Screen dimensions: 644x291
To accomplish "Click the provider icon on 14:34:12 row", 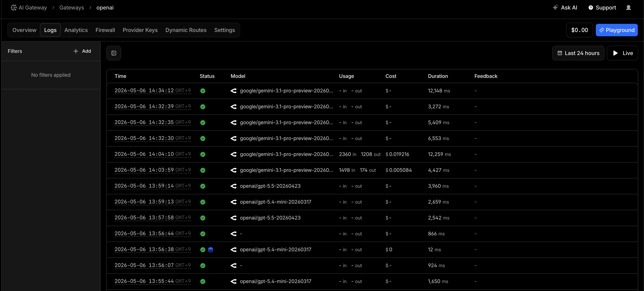I will [x=234, y=91].
